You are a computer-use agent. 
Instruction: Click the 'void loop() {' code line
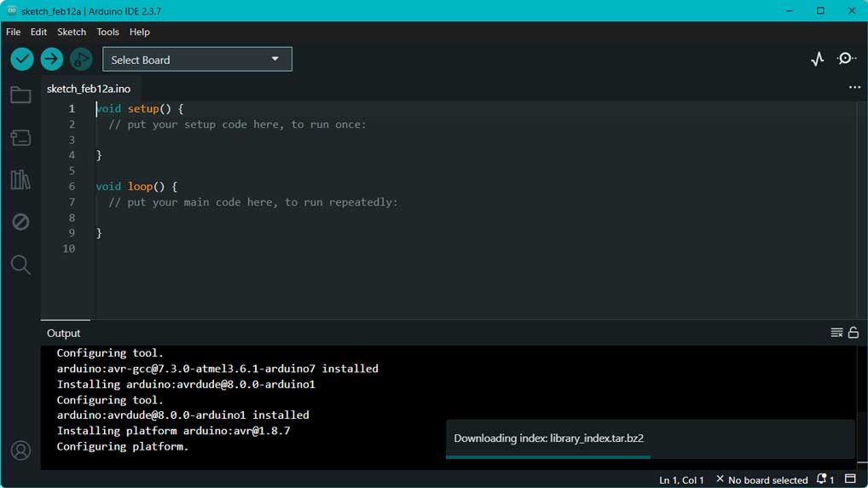136,187
